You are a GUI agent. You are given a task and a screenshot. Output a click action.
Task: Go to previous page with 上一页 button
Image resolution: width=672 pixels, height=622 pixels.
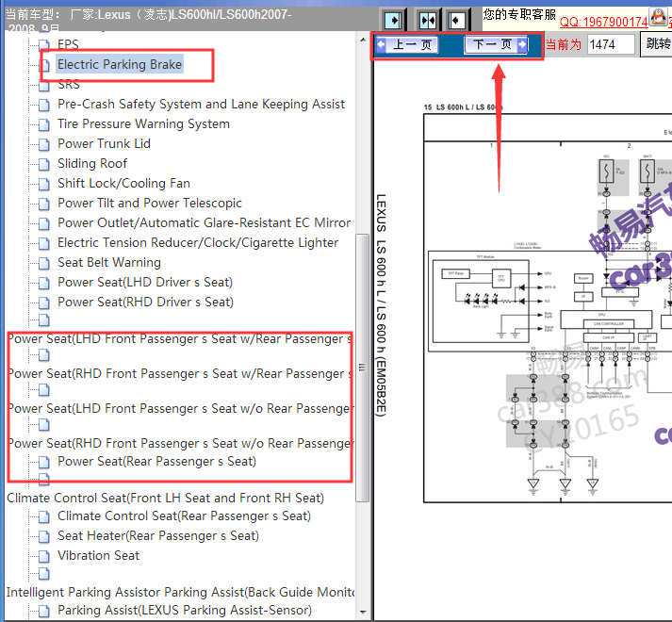pos(407,44)
